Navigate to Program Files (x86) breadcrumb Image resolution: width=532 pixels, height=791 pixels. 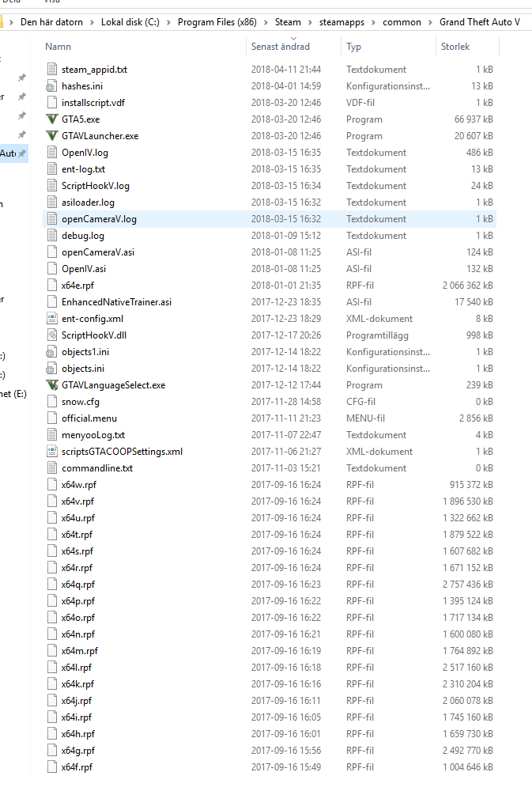coord(217,22)
